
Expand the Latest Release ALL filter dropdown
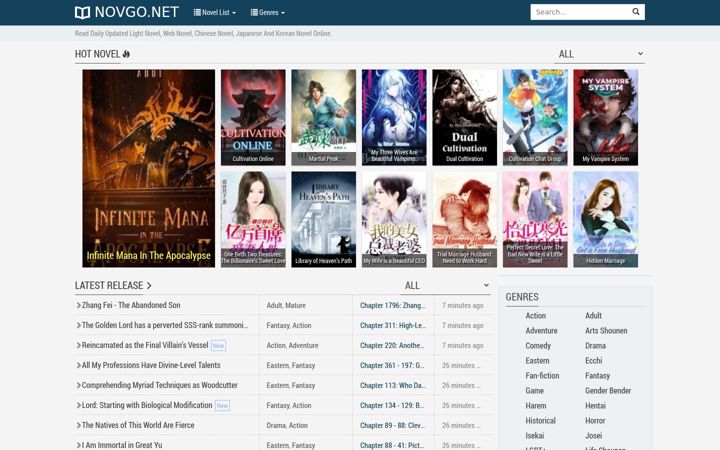coord(445,286)
